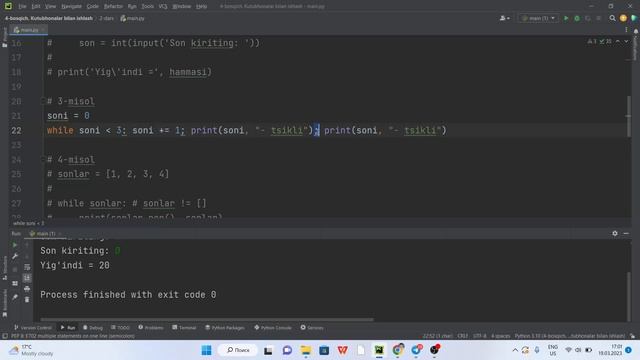Open the Notifications bell icon
The width and height of the screenshot is (640, 360).
pos(636,31)
